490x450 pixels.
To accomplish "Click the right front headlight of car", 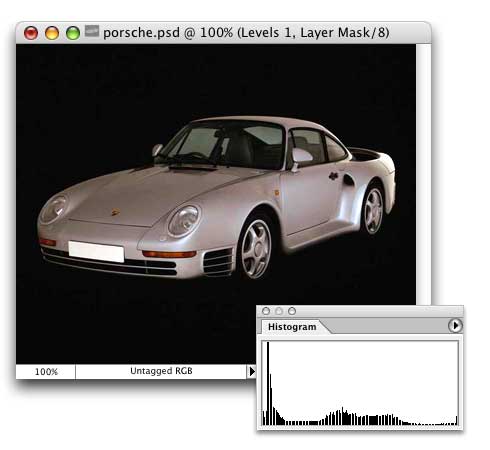I will [x=184, y=221].
